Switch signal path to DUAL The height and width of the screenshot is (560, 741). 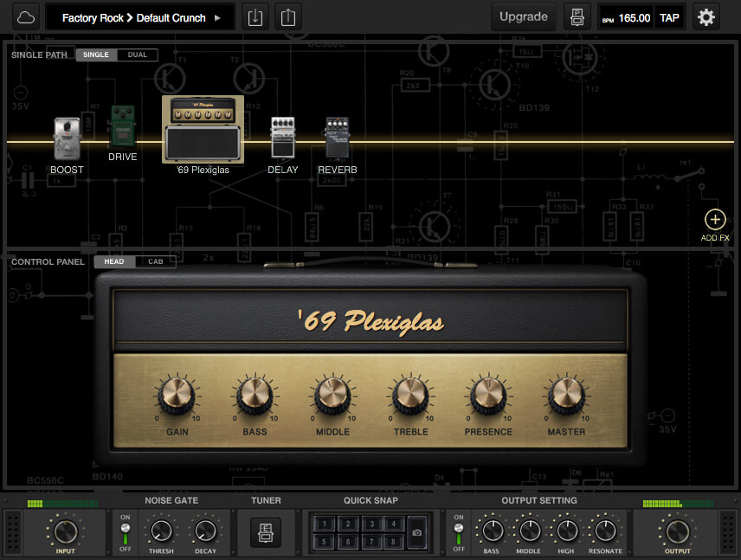[x=138, y=55]
